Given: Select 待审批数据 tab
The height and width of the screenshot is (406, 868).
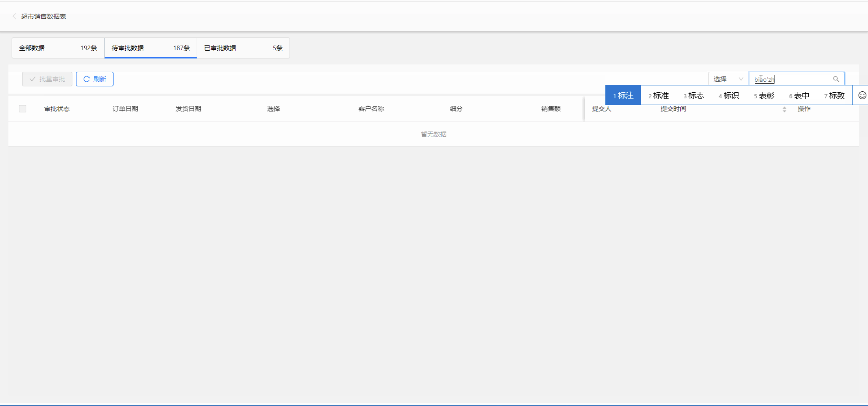Looking at the screenshot, I should coord(150,48).
